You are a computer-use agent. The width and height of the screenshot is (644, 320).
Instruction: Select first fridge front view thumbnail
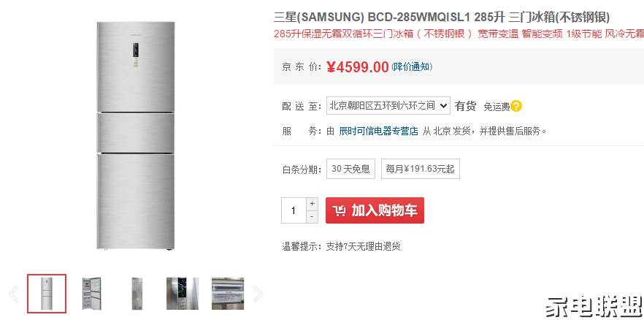[x=47, y=294]
